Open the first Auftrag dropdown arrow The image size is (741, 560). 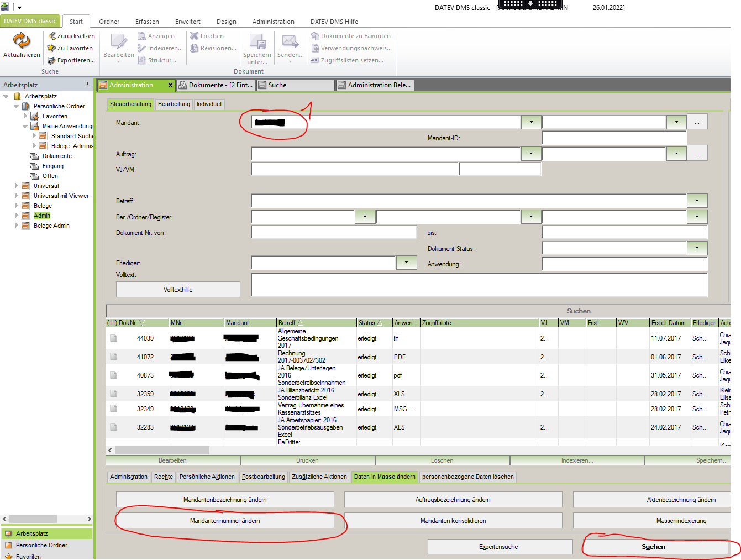coord(531,154)
